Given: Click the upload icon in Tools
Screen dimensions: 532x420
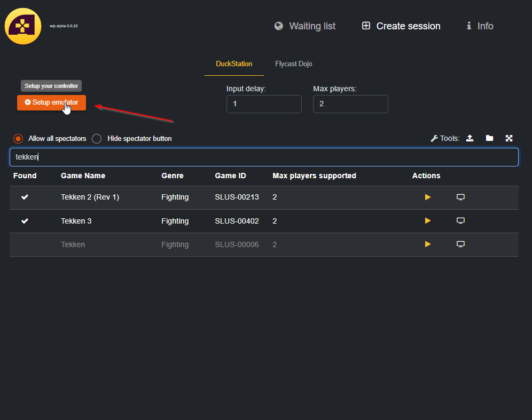Looking at the screenshot, I should 470,138.
